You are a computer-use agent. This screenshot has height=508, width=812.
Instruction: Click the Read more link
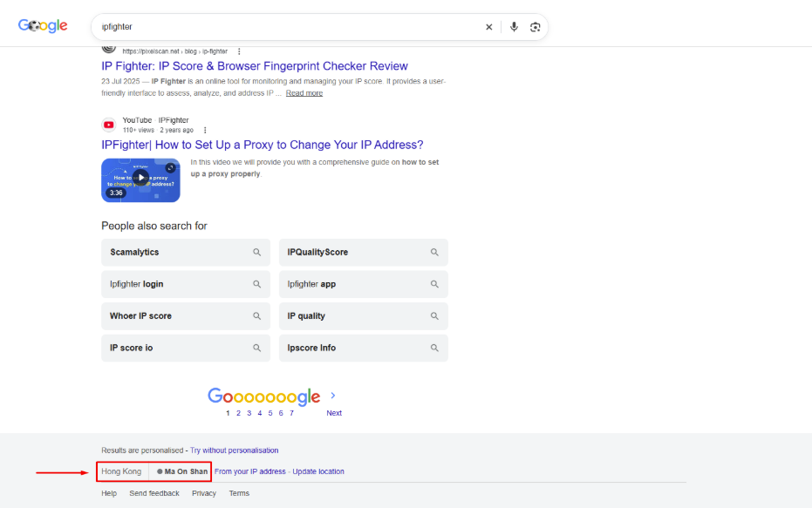[x=304, y=93]
